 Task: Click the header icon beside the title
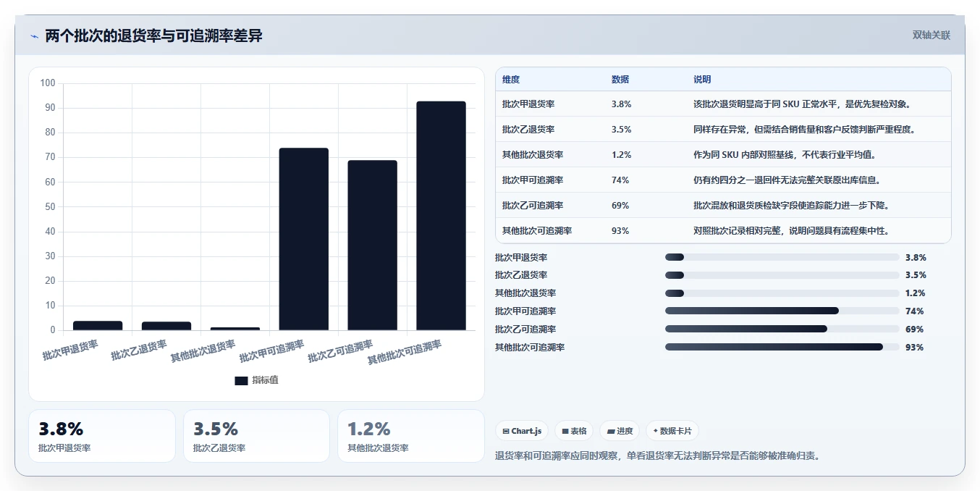(x=35, y=36)
